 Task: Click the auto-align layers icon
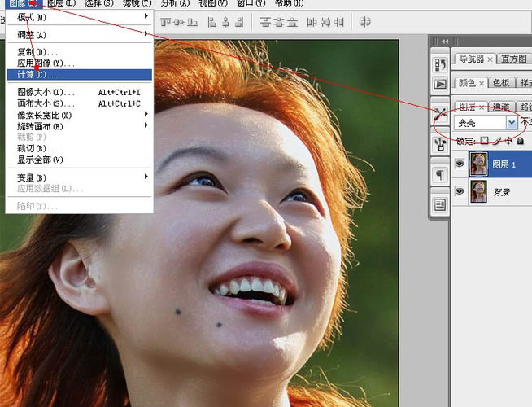click(x=364, y=22)
